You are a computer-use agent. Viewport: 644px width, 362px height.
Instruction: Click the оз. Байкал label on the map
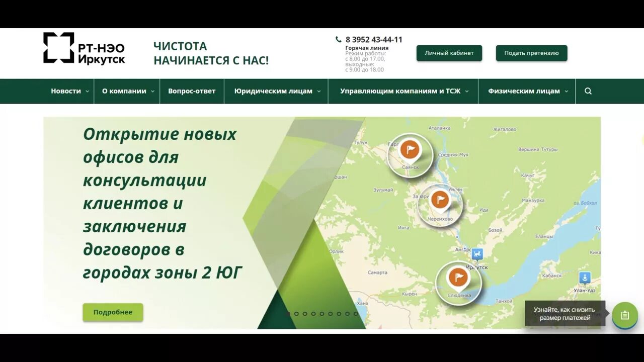coord(585,203)
